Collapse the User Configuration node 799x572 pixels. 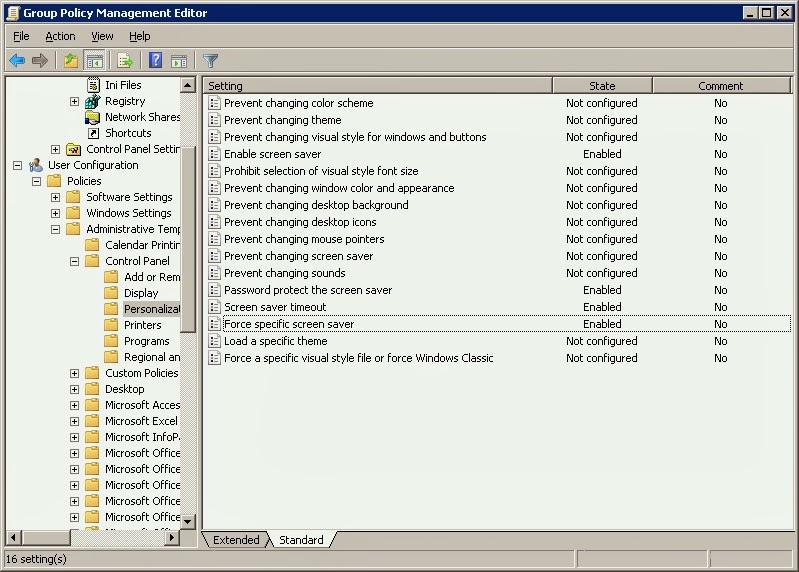pyautogui.click(x=18, y=166)
